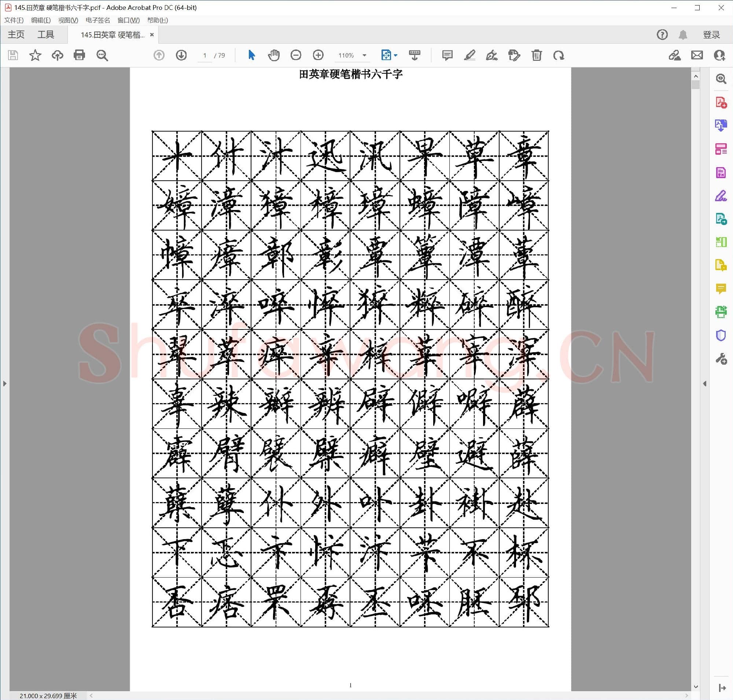The image size is (733, 700).
Task: Open the 文件 menu
Action: point(14,20)
